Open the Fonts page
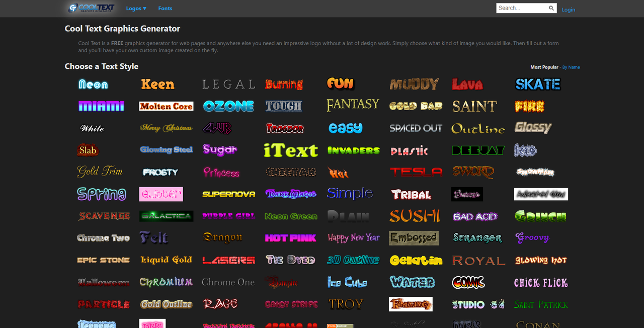644x328 pixels. [x=165, y=9]
